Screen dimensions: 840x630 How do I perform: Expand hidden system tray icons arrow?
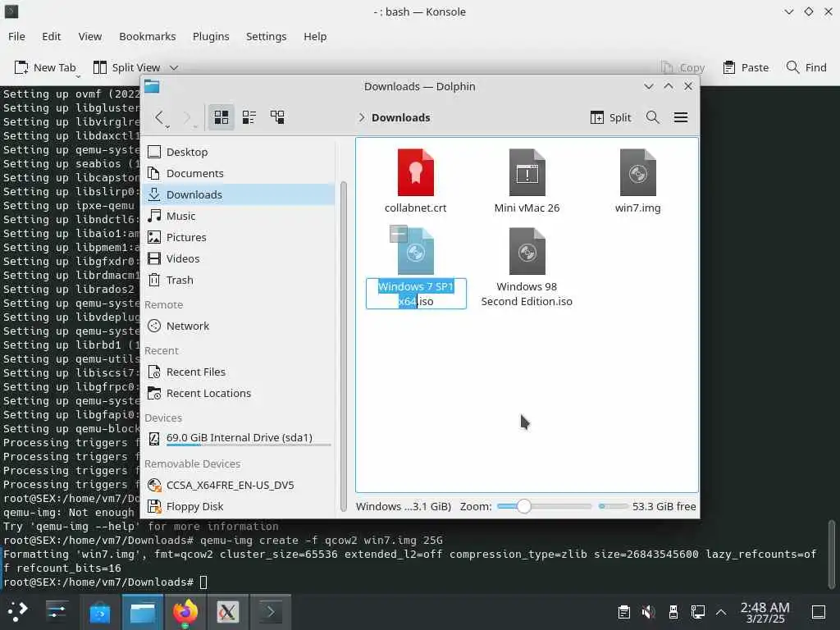[721, 612]
